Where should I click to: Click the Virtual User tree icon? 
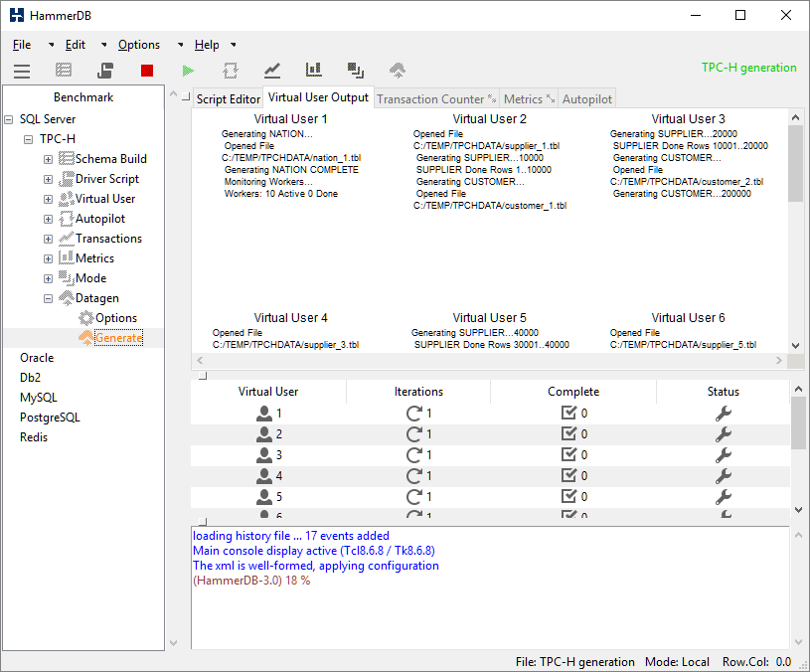point(67,199)
